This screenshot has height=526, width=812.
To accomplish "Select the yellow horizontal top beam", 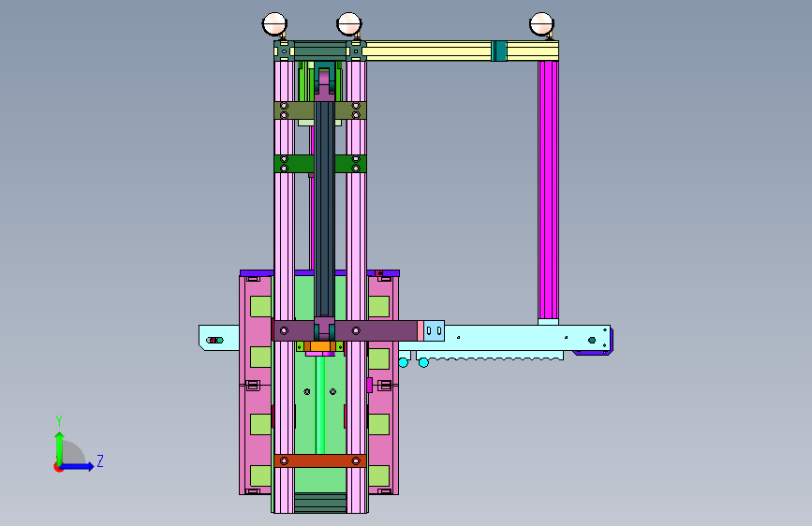I will 463,51.
